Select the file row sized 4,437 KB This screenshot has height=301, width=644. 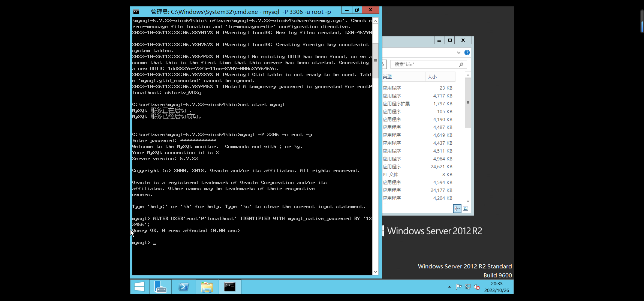tap(419, 143)
